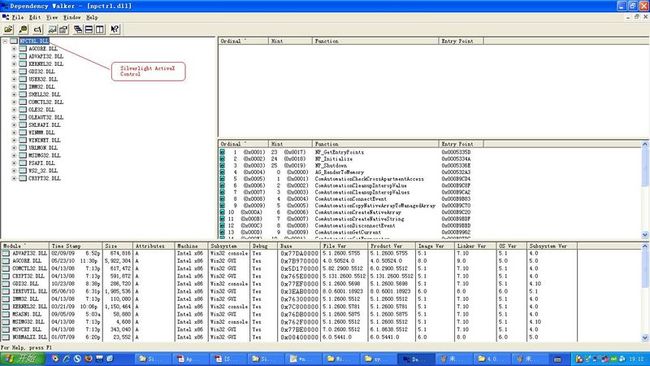
Task: Expand the SHELL32.DLL tree node
Action: [14, 95]
